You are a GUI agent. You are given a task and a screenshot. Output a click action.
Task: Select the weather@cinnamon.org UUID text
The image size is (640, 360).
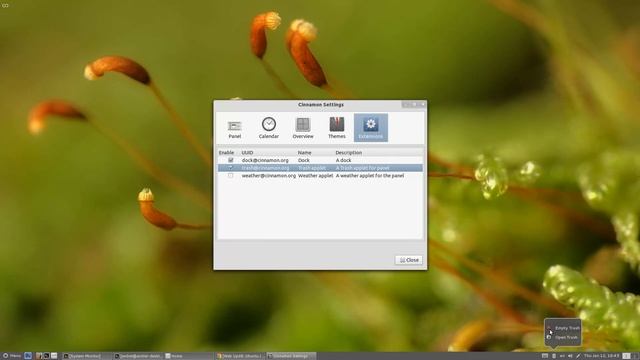pos(269,176)
